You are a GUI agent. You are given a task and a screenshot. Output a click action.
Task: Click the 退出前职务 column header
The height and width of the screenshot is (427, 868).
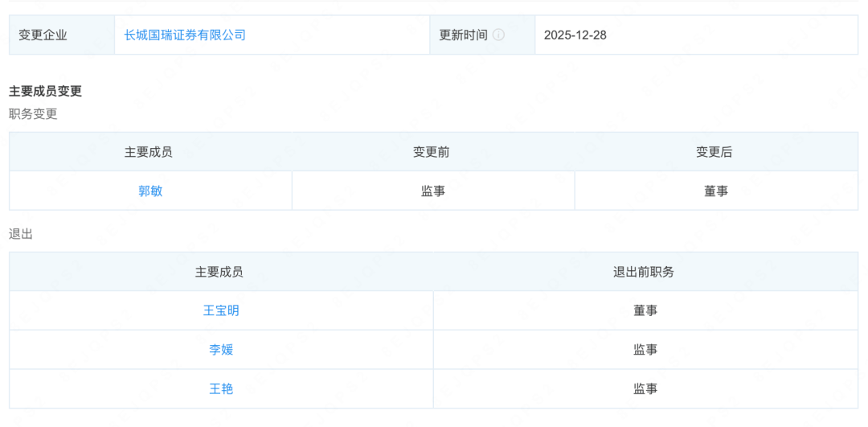[x=644, y=272]
